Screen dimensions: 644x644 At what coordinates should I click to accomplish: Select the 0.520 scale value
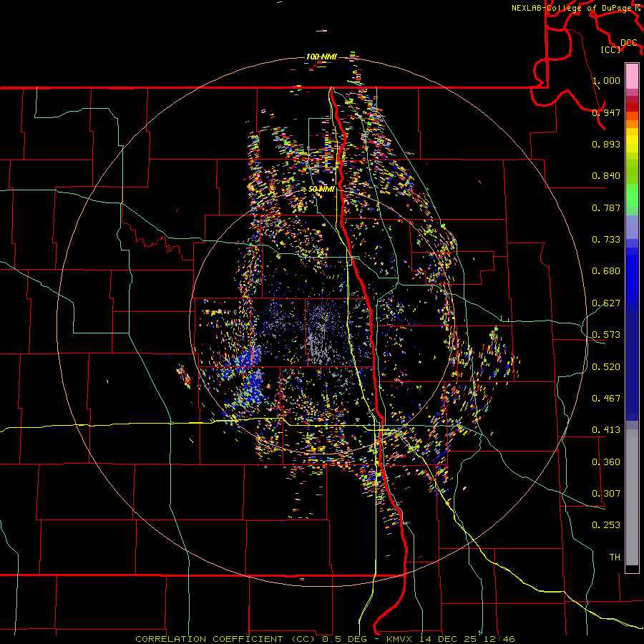click(606, 367)
